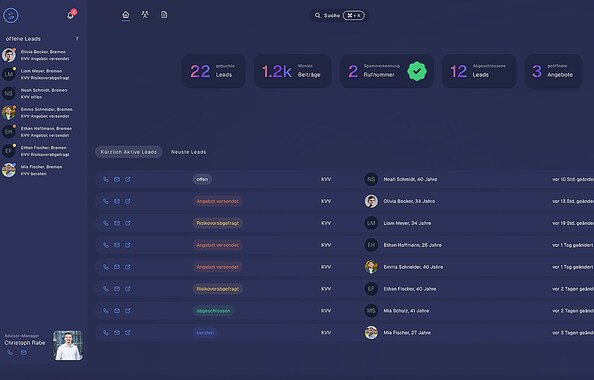This screenshot has width=594, height=380.
Task: Open the contacts people icon
Action: pos(145,15)
